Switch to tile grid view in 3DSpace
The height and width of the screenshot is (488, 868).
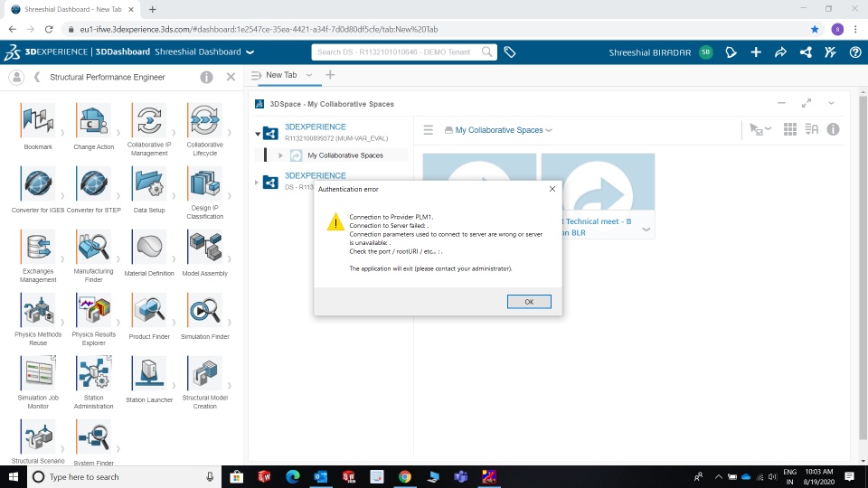click(x=790, y=129)
